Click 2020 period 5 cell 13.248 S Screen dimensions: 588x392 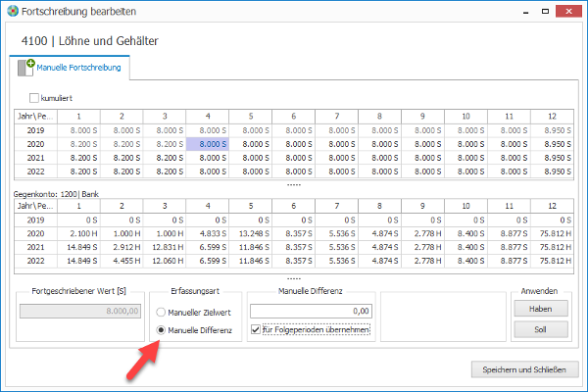point(251,233)
